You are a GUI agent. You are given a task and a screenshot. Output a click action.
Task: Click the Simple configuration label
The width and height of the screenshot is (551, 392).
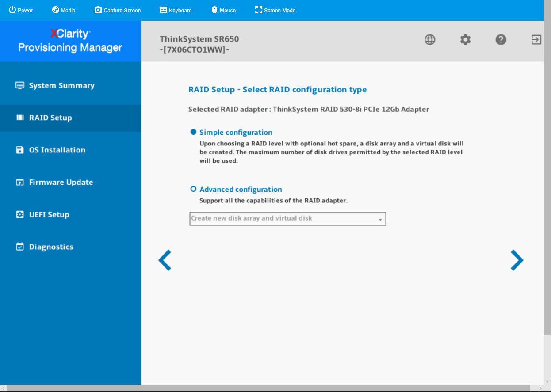point(236,132)
